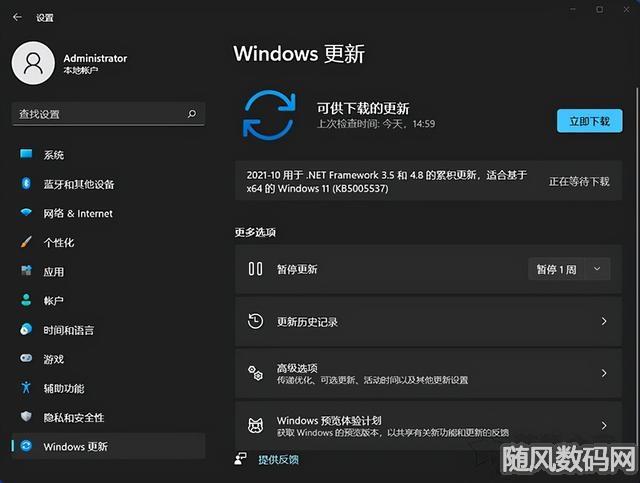
Task: Click the back arrow icon
Action: tap(17, 17)
